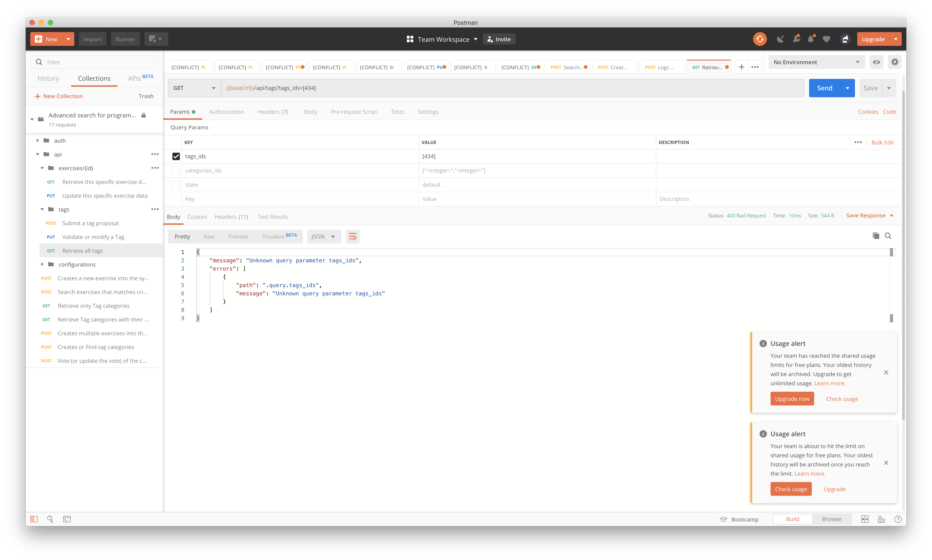Image resolution: width=932 pixels, height=560 pixels.
Task: Toggle the sidebar visibility icon
Action: 34,519
